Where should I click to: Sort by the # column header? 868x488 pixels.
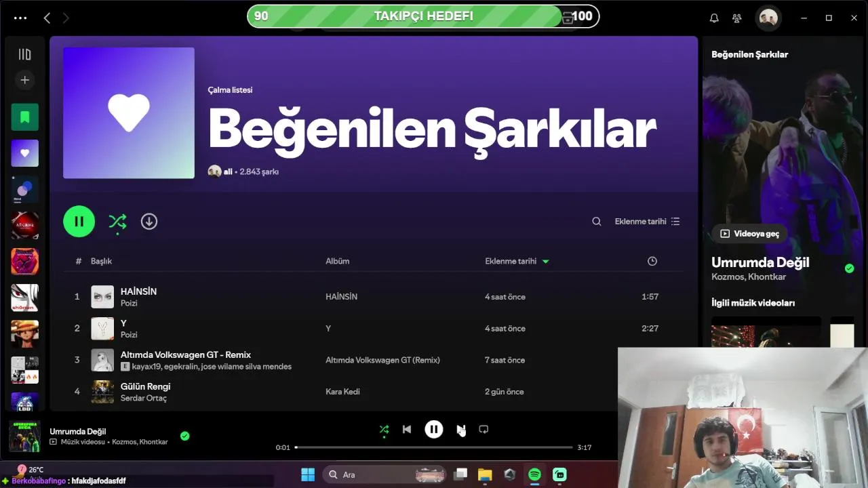point(79,261)
